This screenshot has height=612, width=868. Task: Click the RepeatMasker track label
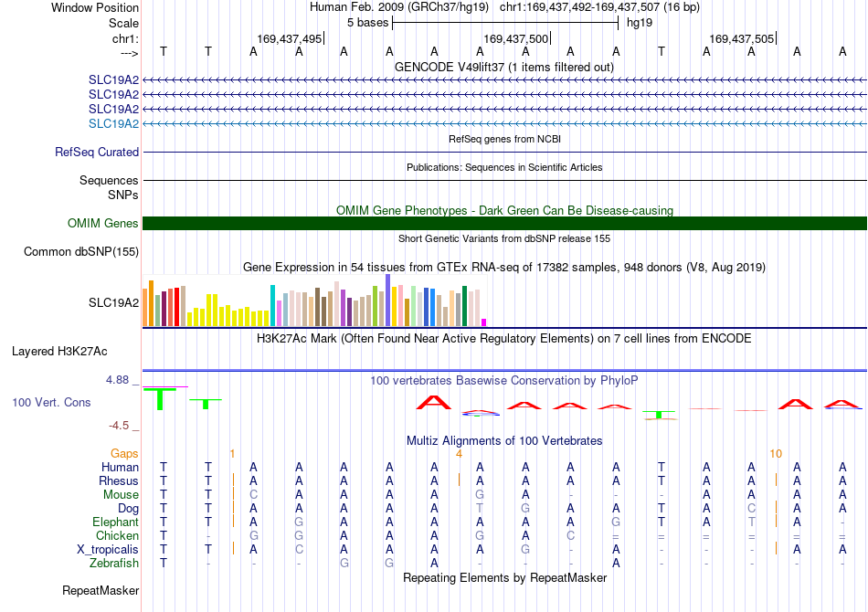click(x=101, y=591)
